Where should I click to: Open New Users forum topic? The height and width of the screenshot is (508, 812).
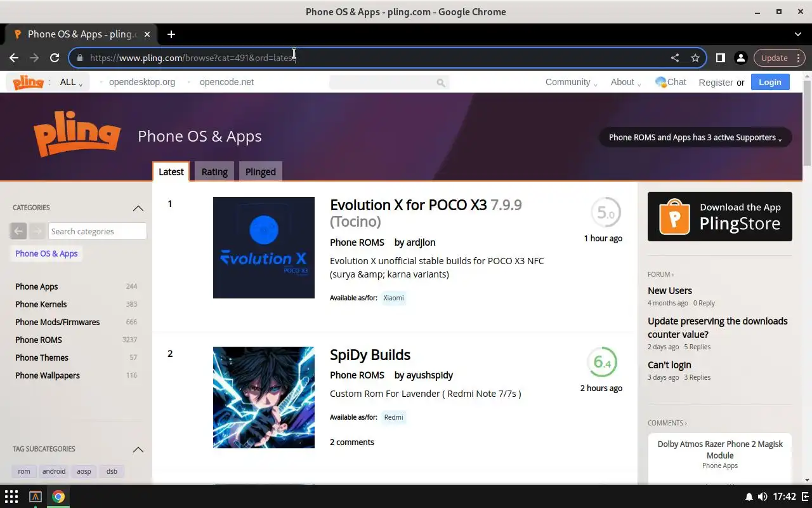pyautogui.click(x=670, y=291)
